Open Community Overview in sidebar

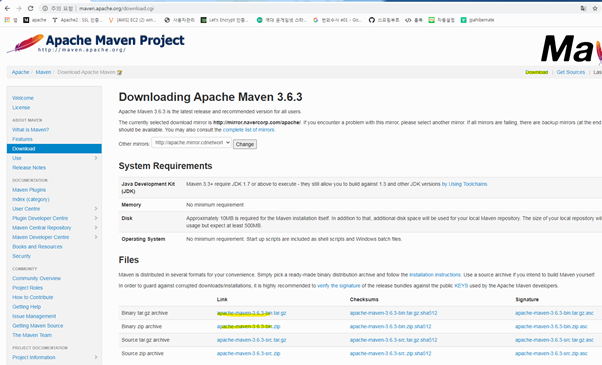pyautogui.click(x=36, y=278)
